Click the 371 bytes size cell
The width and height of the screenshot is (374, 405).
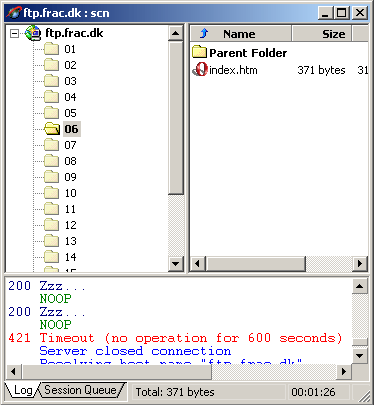click(321, 70)
